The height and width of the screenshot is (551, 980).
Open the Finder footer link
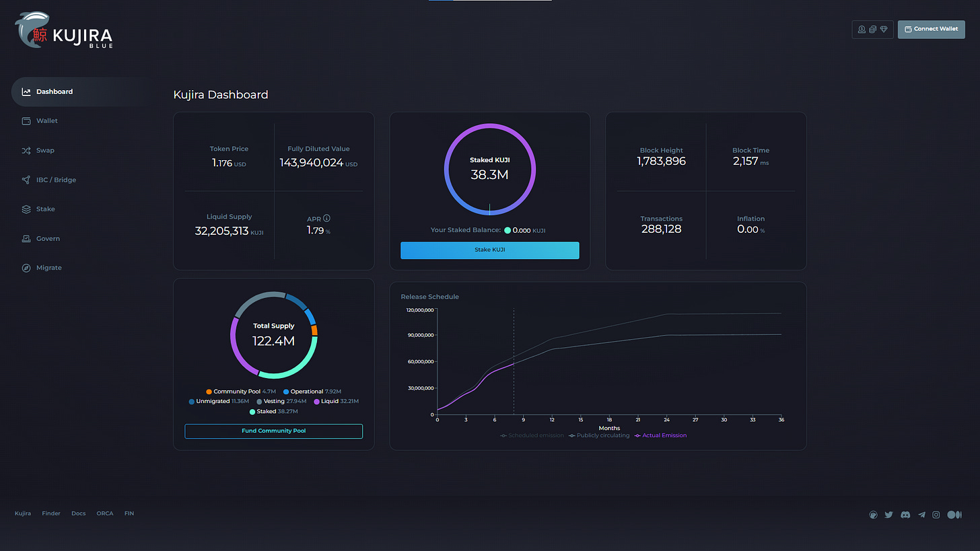[x=51, y=513]
